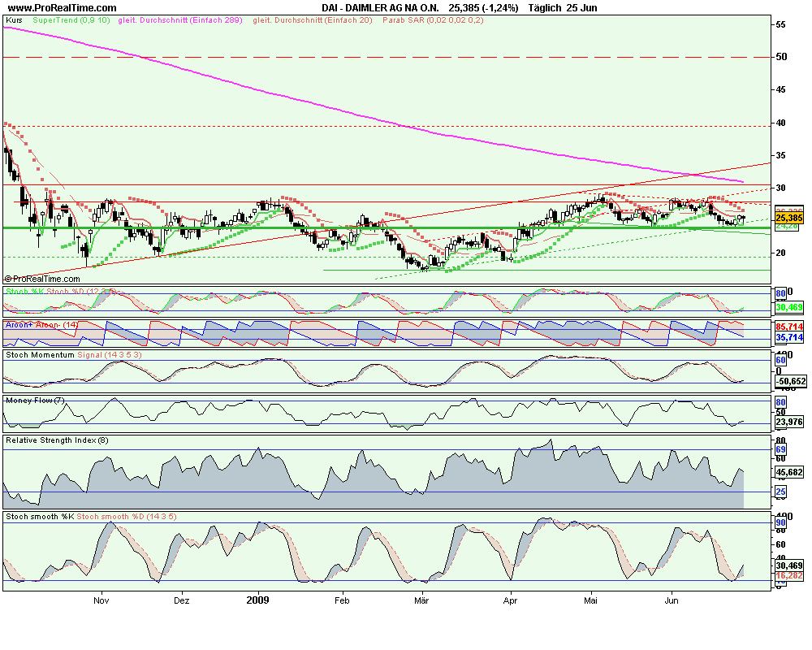Click the 2009 year marker on time axis
This screenshot has width=812, height=650.
click(257, 601)
